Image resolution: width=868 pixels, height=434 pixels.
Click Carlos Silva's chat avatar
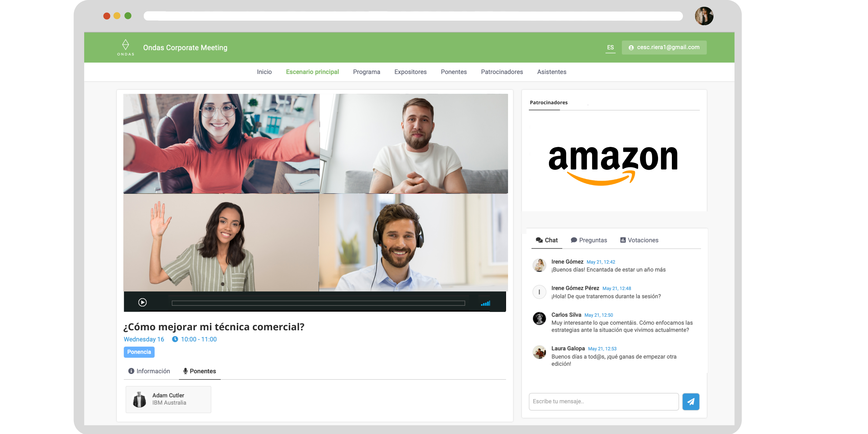pyautogui.click(x=539, y=318)
